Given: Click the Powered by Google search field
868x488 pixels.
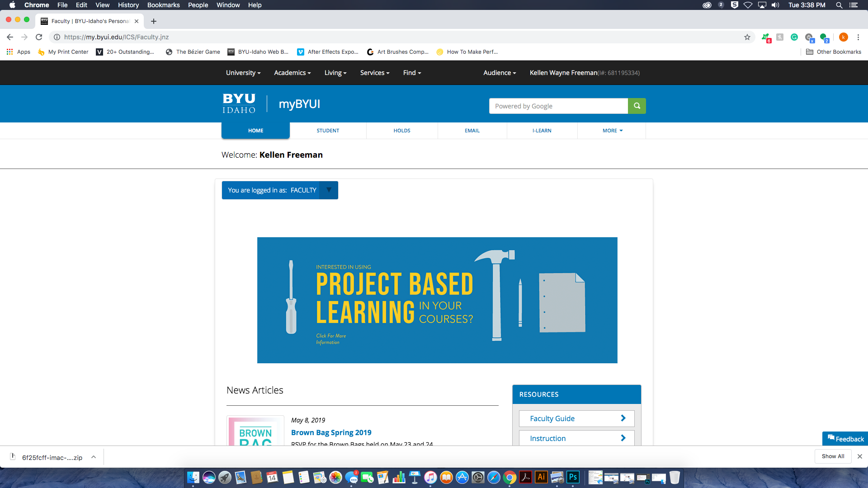Looking at the screenshot, I should point(558,106).
